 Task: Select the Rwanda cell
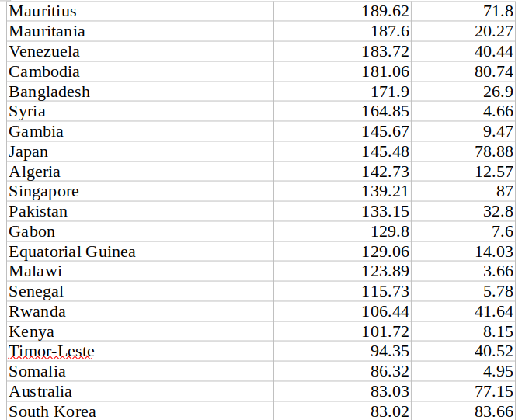tap(140, 311)
